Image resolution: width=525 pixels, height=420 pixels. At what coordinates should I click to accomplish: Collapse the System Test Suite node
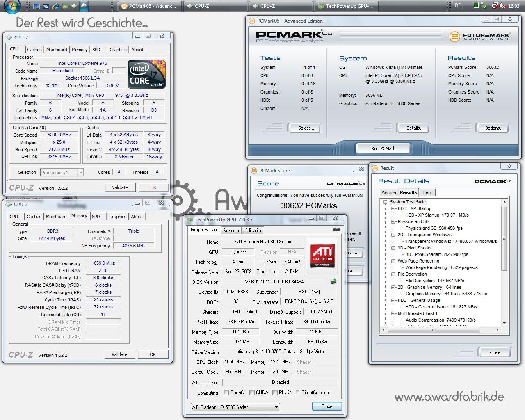pos(385,202)
